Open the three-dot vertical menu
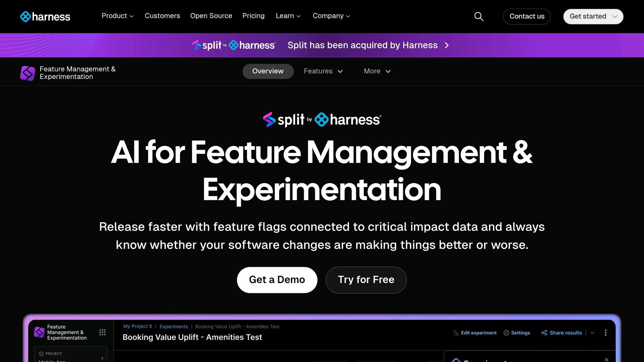The image size is (644, 362). (606, 333)
